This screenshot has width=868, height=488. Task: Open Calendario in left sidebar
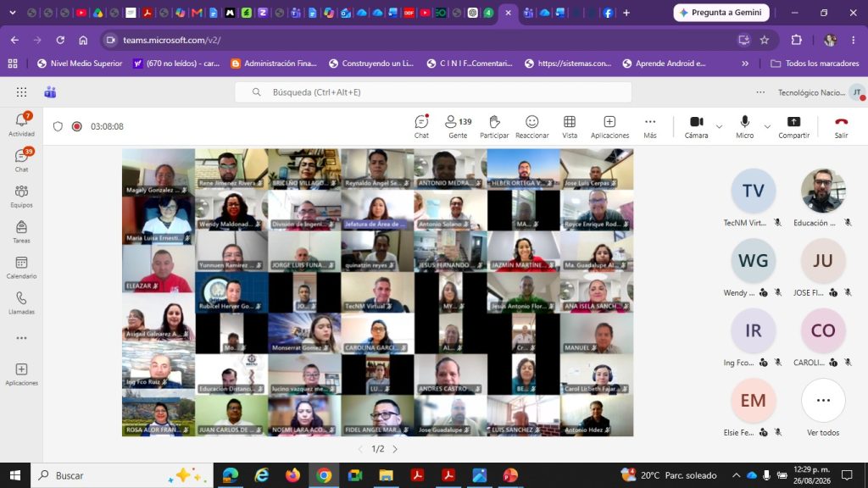point(21,267)
